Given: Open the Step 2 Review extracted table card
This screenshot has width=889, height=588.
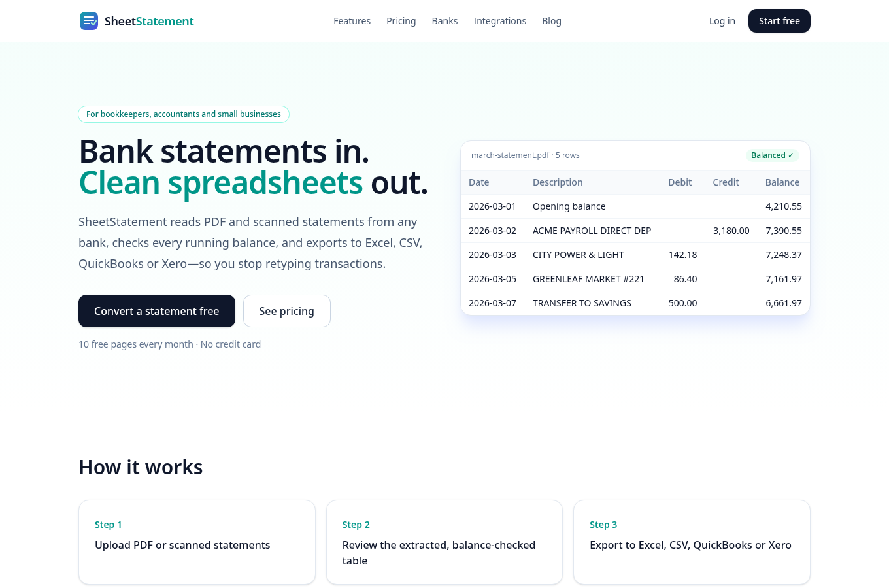Looking at the screenshot, I should tap(444, 542).
